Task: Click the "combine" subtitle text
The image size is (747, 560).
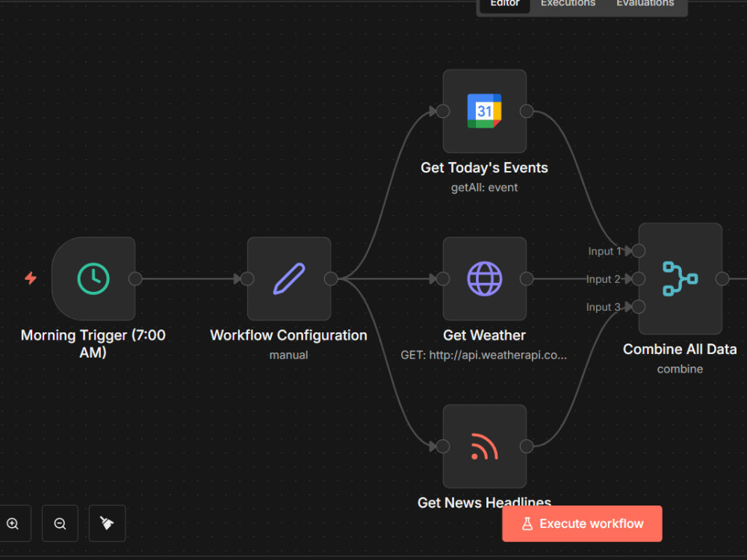Action: pos(680,369)
